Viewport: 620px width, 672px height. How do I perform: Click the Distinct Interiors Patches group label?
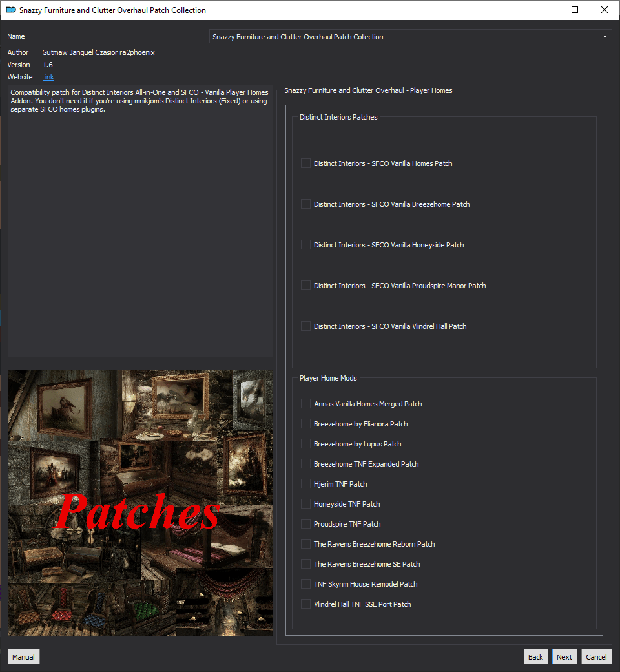coord(338,117)
